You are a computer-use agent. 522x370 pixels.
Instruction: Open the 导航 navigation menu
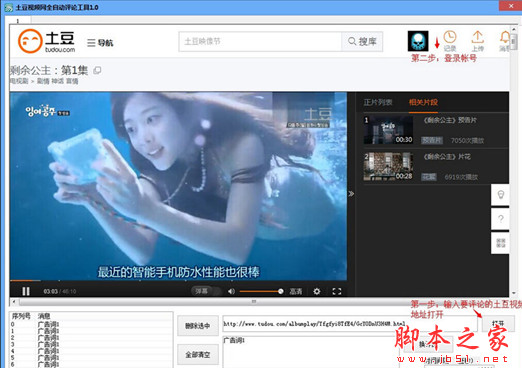100,43
